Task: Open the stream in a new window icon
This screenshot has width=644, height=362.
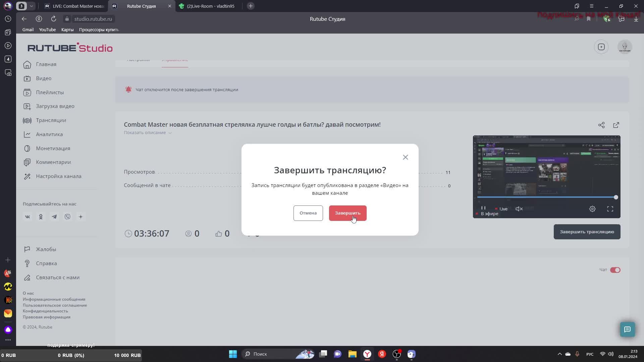Action: [x=616, y=125]
